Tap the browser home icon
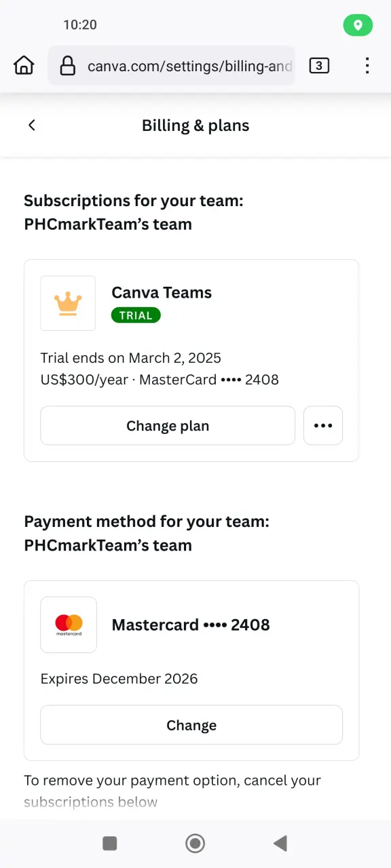The width and height of the screenshot is (391, 868). pos(24,66)
